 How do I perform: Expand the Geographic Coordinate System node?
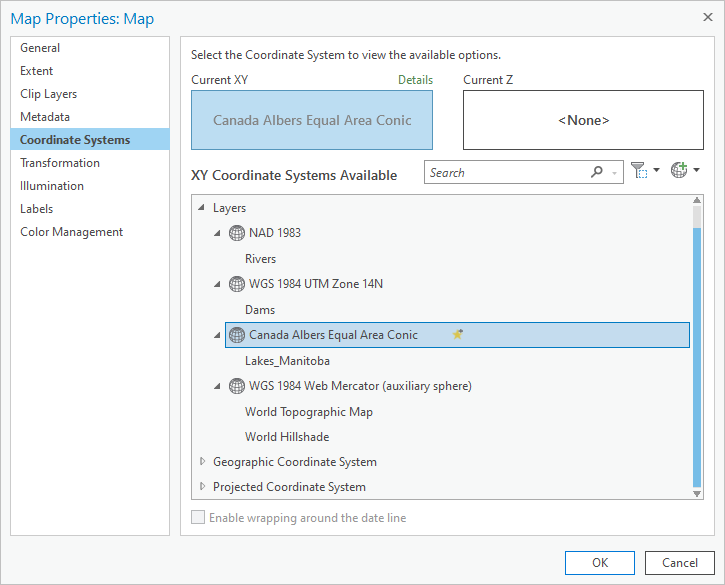point(202,462)
